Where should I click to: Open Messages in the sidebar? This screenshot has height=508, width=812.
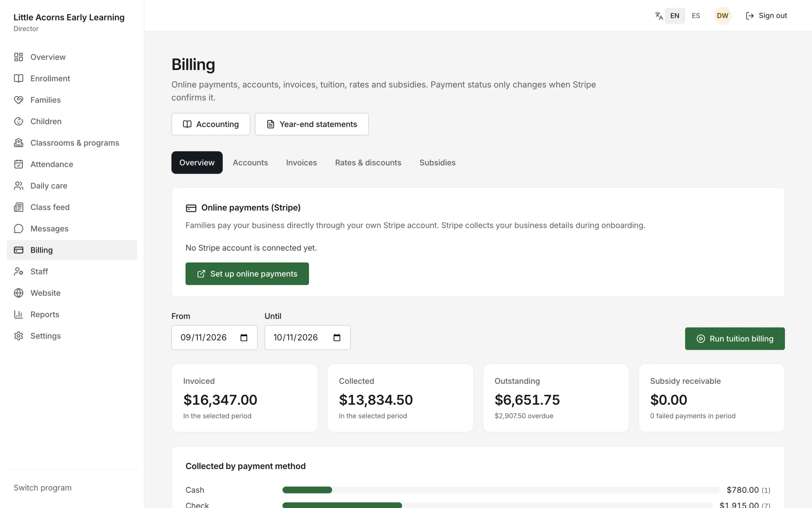click(72, 229)
